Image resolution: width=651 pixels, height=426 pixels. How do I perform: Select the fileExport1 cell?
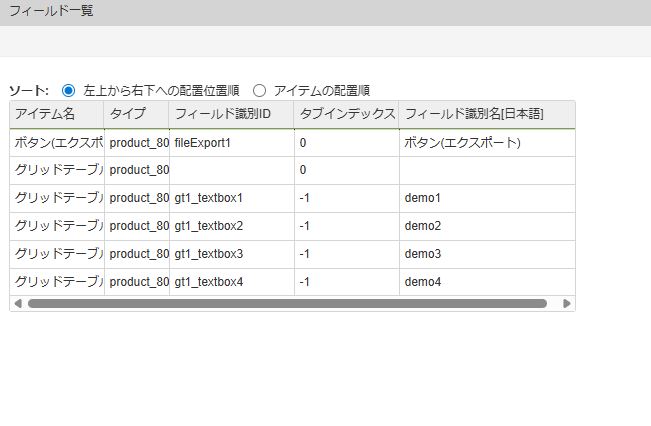tap(231, 143)
